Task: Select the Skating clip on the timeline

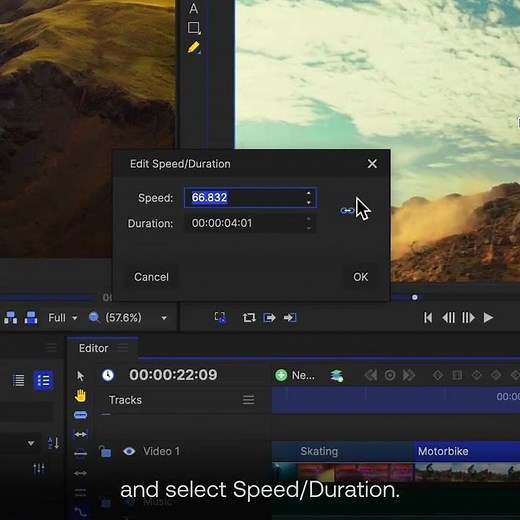Action: point(343,462)
